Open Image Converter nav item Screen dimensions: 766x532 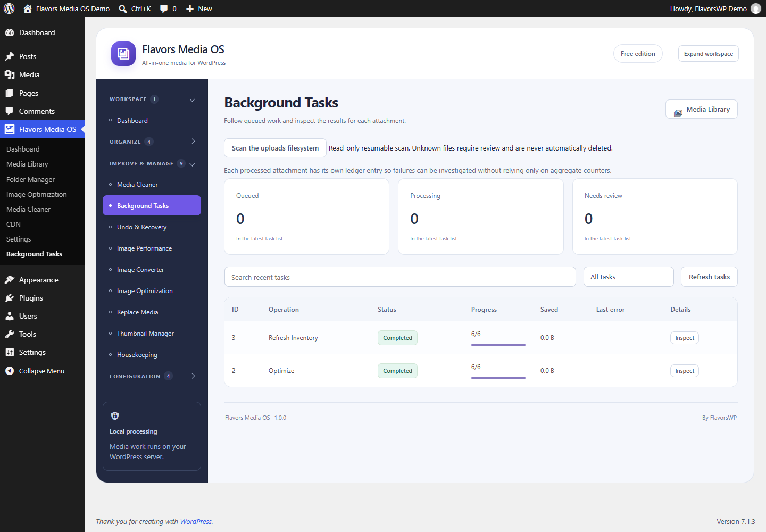point(152,270)
